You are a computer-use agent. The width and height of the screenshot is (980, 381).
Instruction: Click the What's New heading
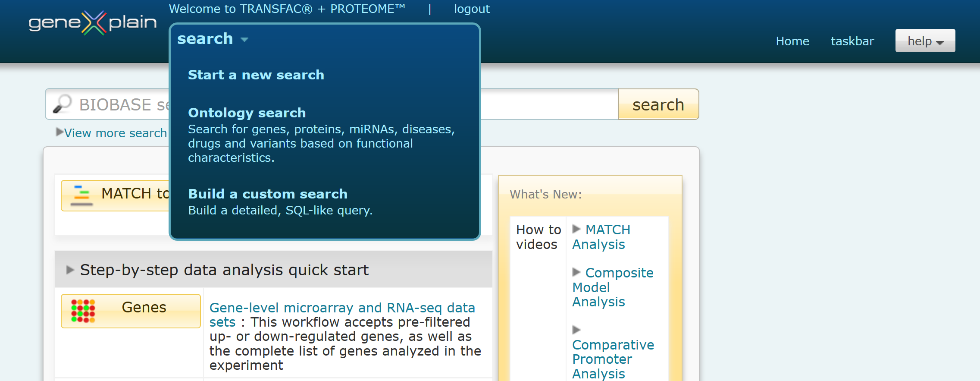click(x=545, y=195)
